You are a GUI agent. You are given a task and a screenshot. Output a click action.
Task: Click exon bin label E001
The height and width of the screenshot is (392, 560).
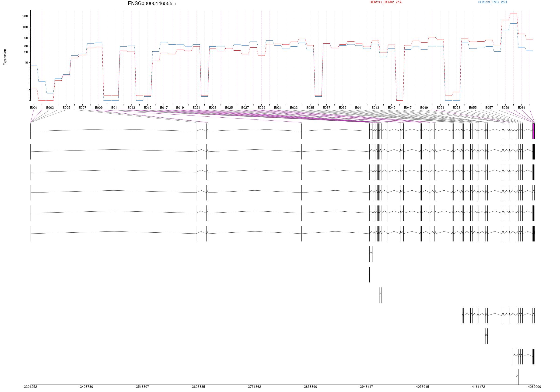tap(34, 108)
